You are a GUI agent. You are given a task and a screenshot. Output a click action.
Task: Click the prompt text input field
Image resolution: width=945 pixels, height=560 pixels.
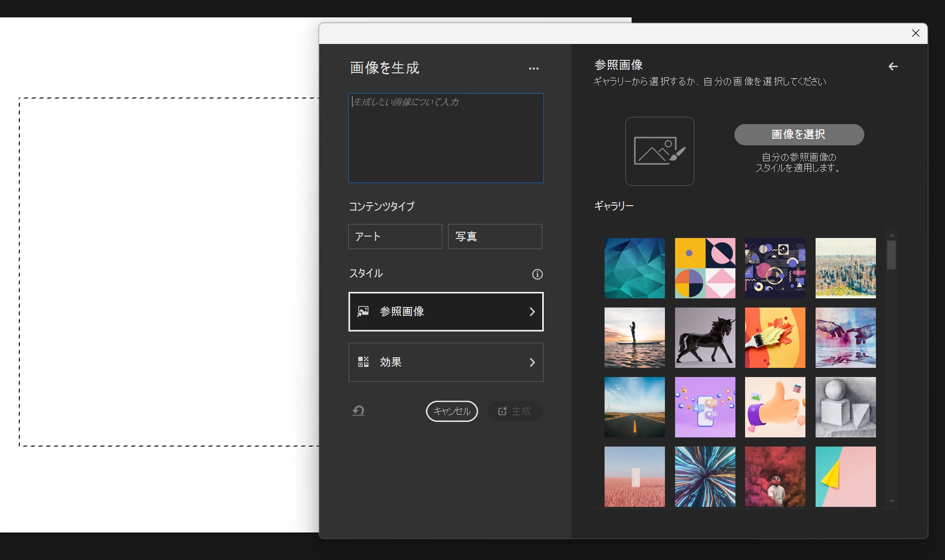coord(445,138)
